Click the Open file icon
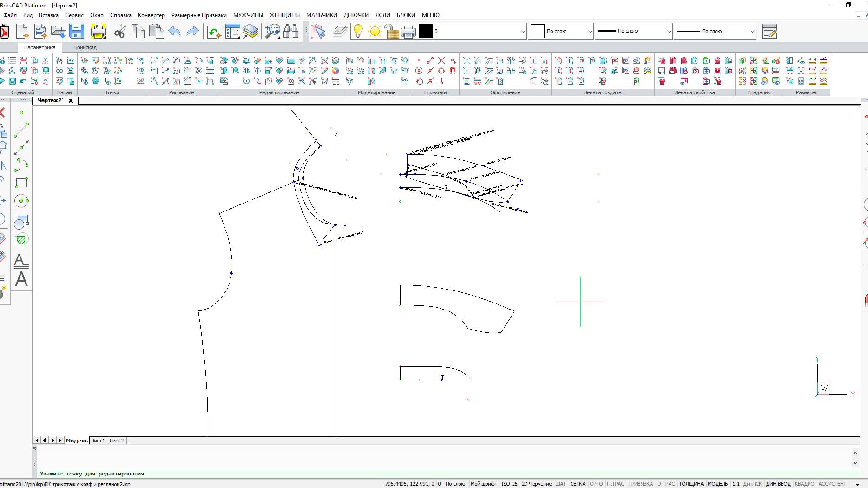868x488 pixels. [x=59, y=31]
